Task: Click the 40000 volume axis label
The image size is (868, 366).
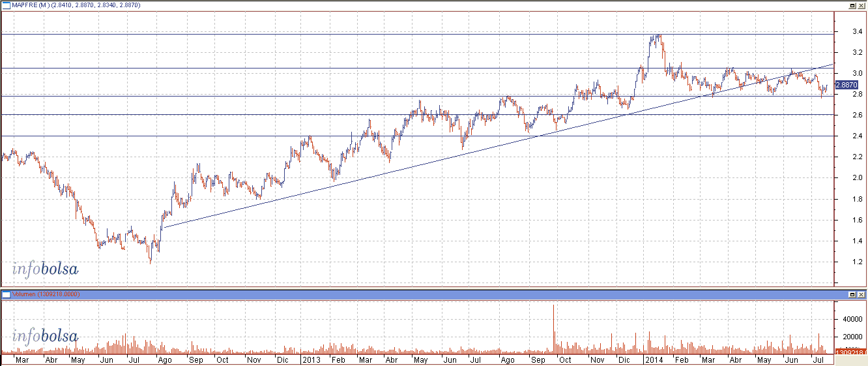Action: [852, 319]
